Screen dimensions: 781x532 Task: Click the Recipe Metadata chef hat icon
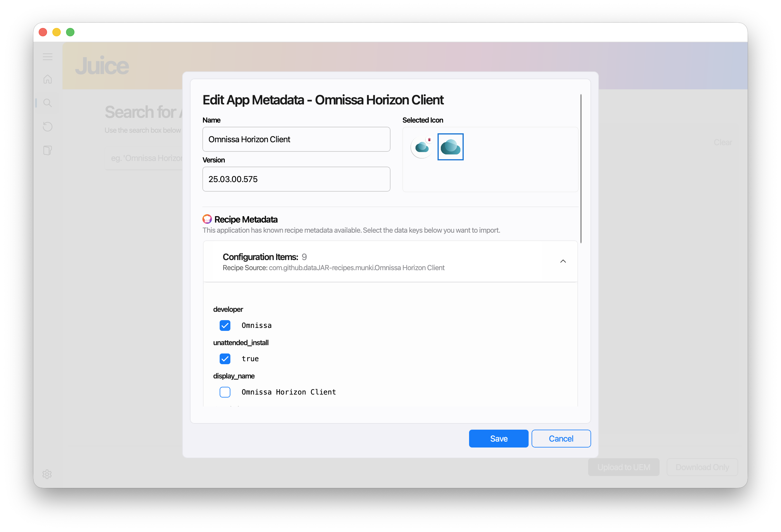(207, 219)
